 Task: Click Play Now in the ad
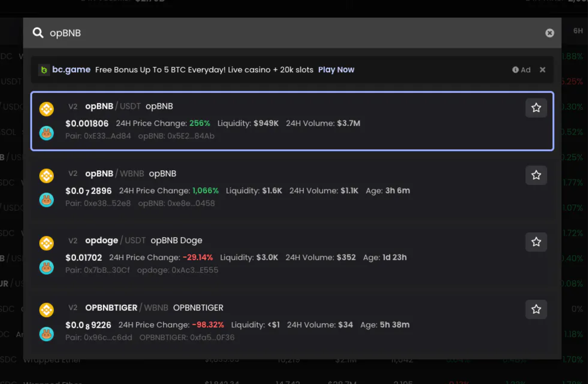click(x=336, y=70)
